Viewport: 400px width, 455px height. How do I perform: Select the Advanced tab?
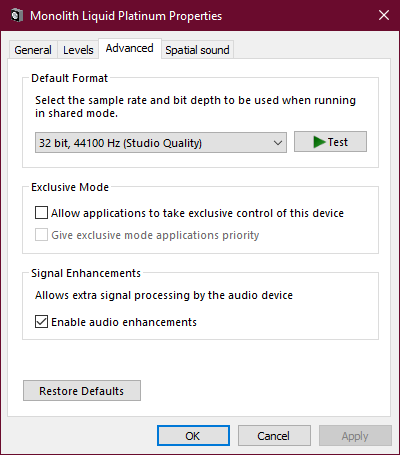(x=130, y=49)
